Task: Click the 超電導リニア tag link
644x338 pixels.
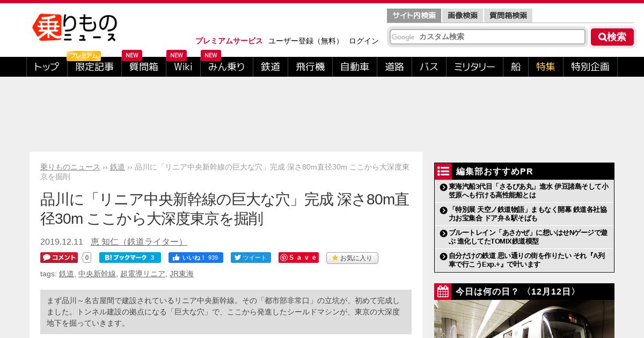Action: pyautogui.click(x=143, y=274)
